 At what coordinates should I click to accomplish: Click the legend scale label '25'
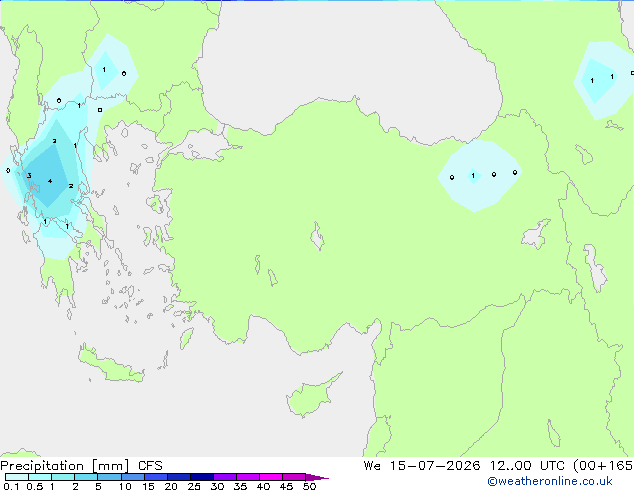click(x=194, y=486)
